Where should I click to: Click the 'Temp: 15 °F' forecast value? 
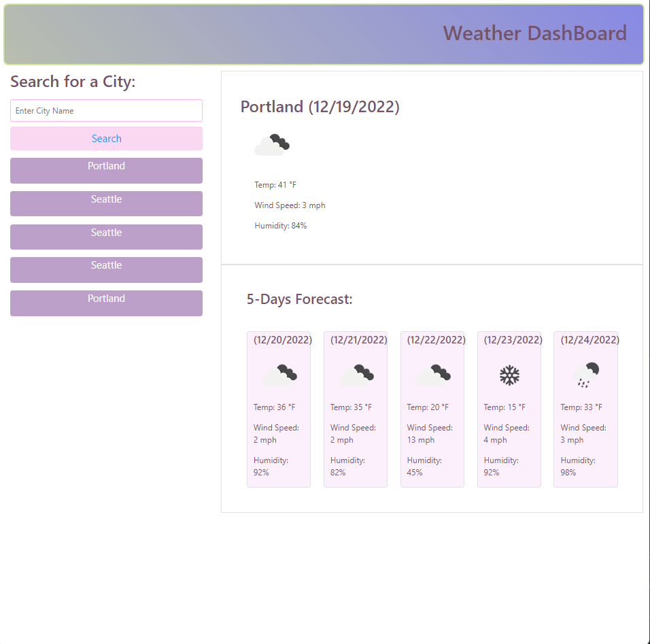point(504,407)
